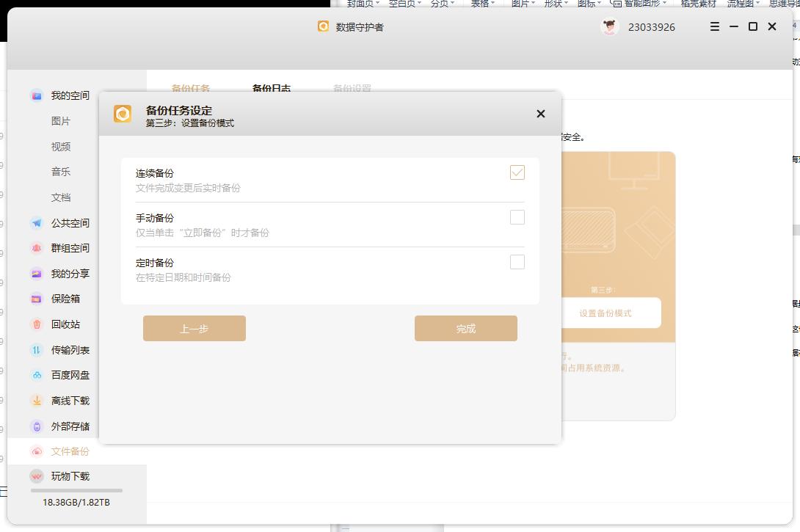
Task: Open the 智能图形 smart graphics dropdown
Action: 640,3
